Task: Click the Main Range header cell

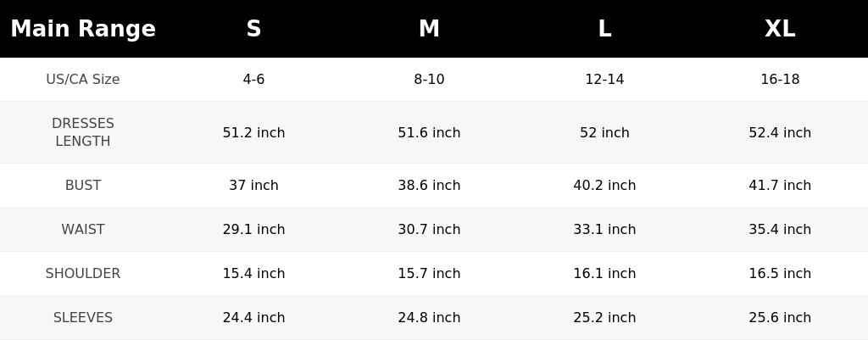Action: [83, 29]
